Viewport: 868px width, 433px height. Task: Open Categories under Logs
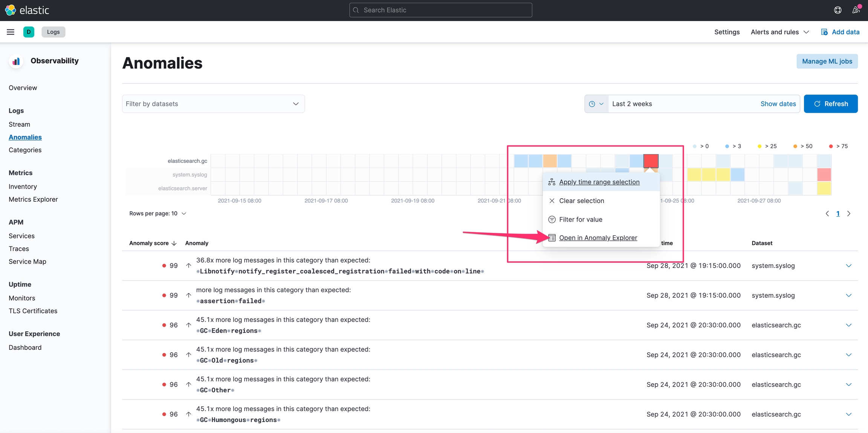25,150
